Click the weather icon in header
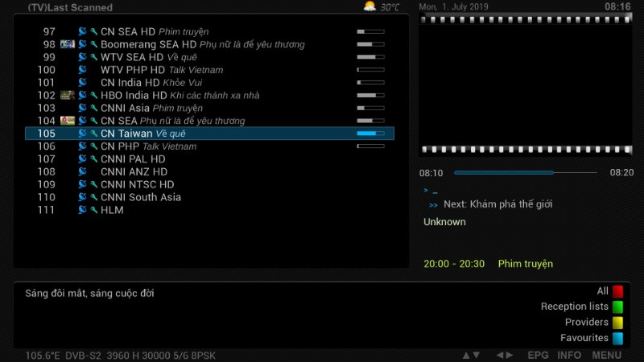 tap(369, 6)
